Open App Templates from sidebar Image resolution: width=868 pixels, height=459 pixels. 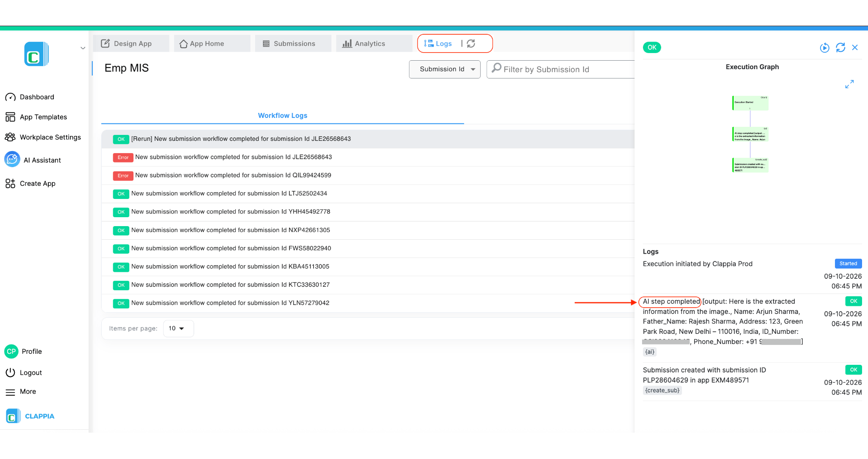pos(36,117)
